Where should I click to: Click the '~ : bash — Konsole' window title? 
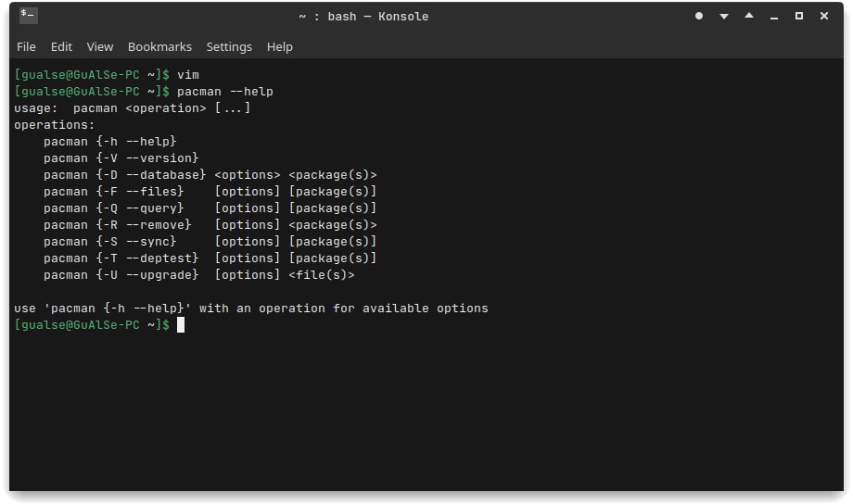363,17
